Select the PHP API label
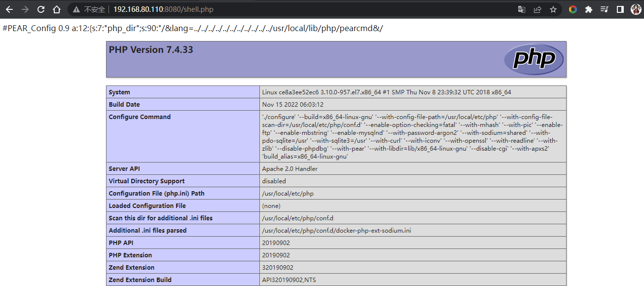 (121, 243)
